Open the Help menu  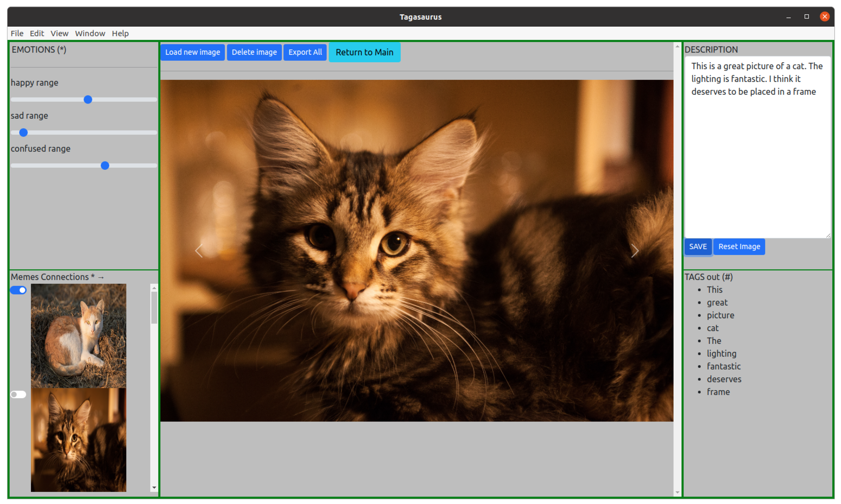pos(120,33)
